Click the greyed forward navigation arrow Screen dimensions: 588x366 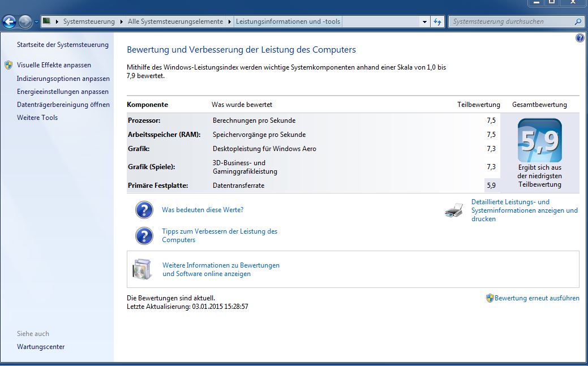pyautogui.click(x=25, y=21)
